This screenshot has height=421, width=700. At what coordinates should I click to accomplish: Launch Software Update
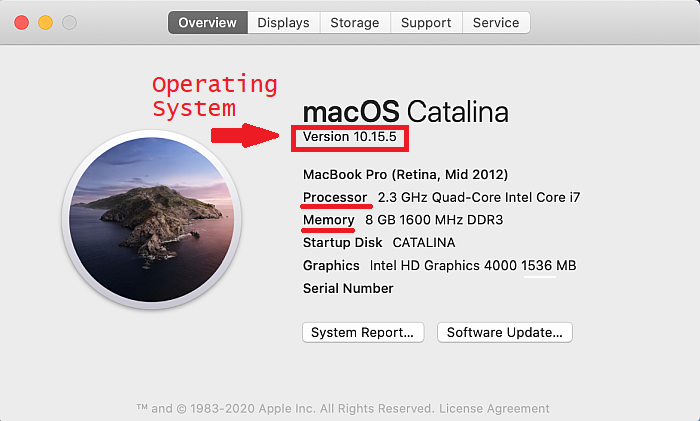coord(504,332)
